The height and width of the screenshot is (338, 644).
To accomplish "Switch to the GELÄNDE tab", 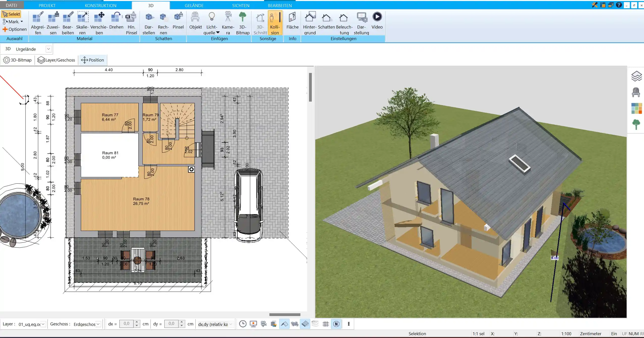I will click(x=194, y=5).
